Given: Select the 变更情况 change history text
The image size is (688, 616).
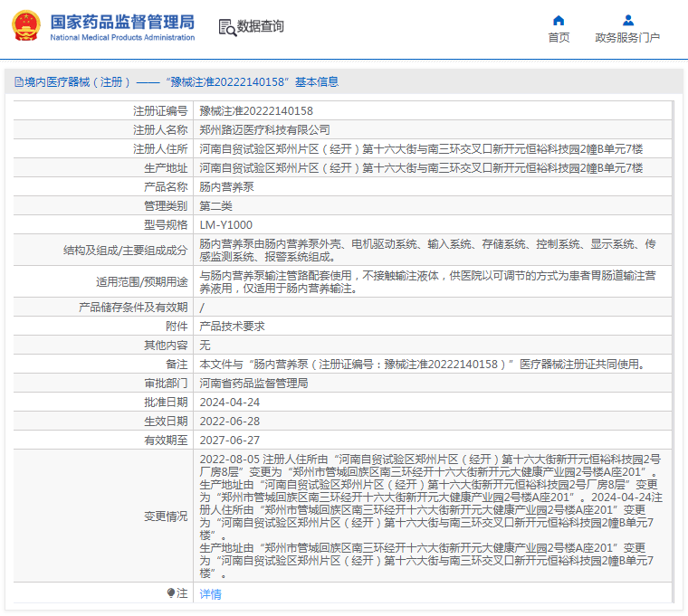Looking at the screenshot, I should [x=431, y=516].
